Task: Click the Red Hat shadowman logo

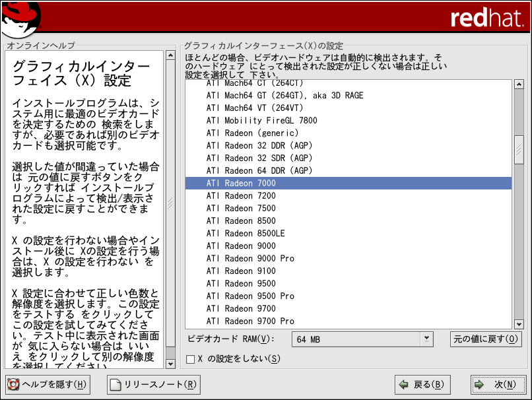Action: 20,18
